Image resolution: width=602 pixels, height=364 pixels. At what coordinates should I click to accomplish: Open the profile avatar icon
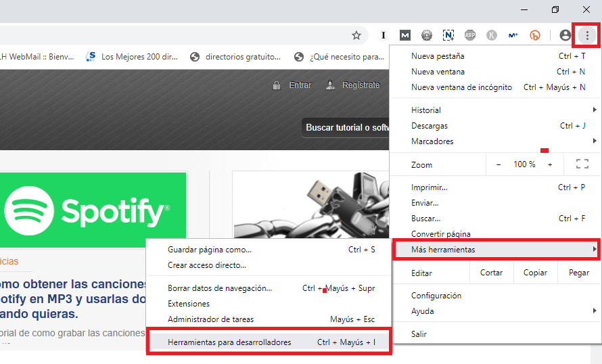[565, 35]
